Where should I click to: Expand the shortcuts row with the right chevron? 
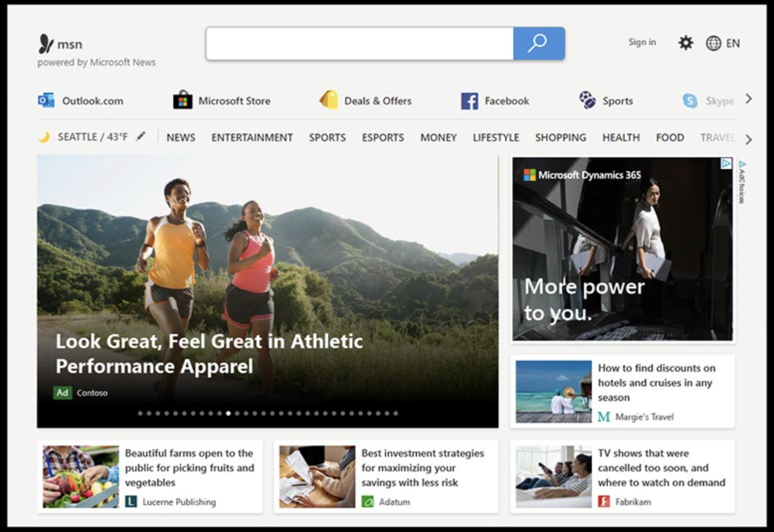749,99
